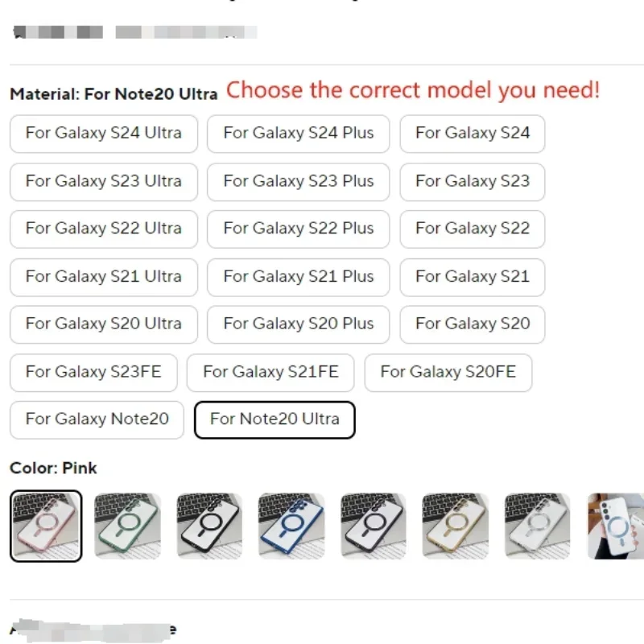Choose the silver case color swatch

pyautogui.click(x=538, y=526)
